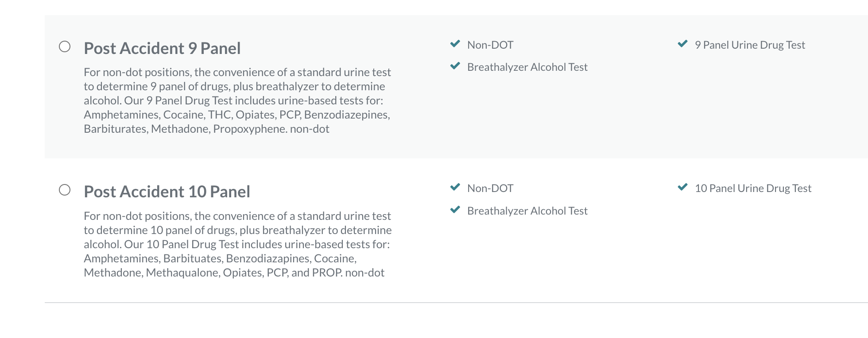The width and height of the screenshot is (868, 338).
Task: Click the 9 Panel description mentioning Propoxyphene
Action: point(237,100)
